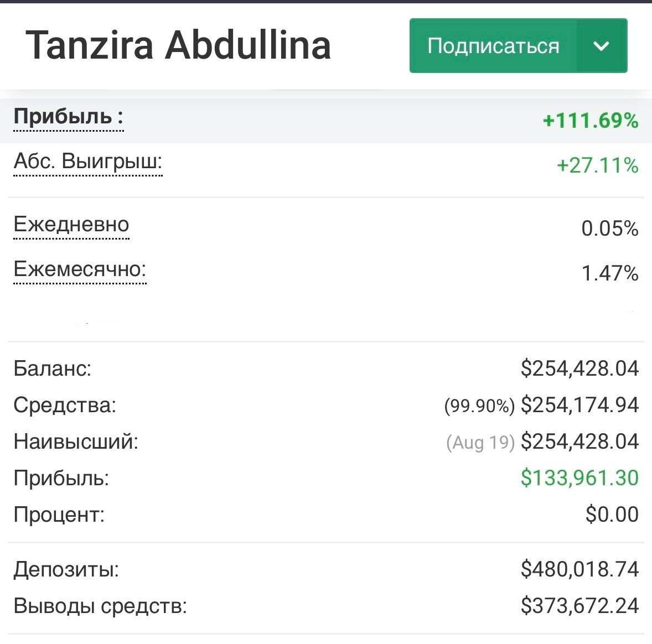Click the (Aug 19) highest date
This screenshot has height=644, width=652.
480,442
